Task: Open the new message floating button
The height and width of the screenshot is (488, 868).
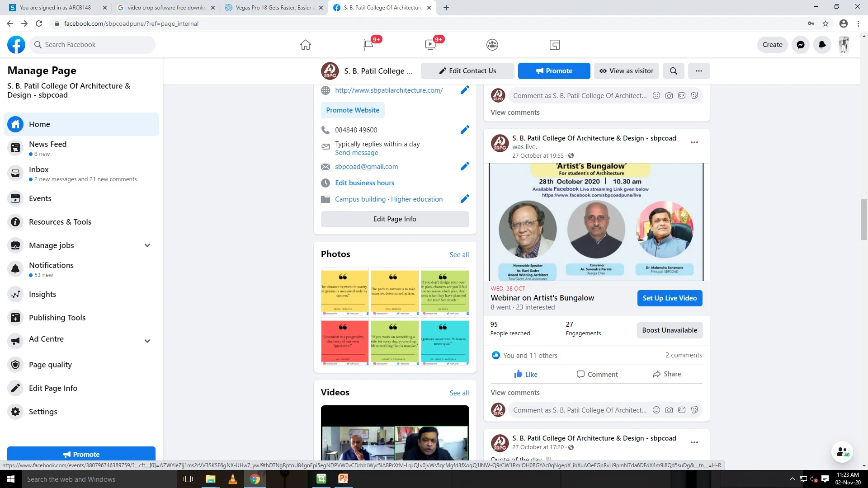Action: point(842,452)
